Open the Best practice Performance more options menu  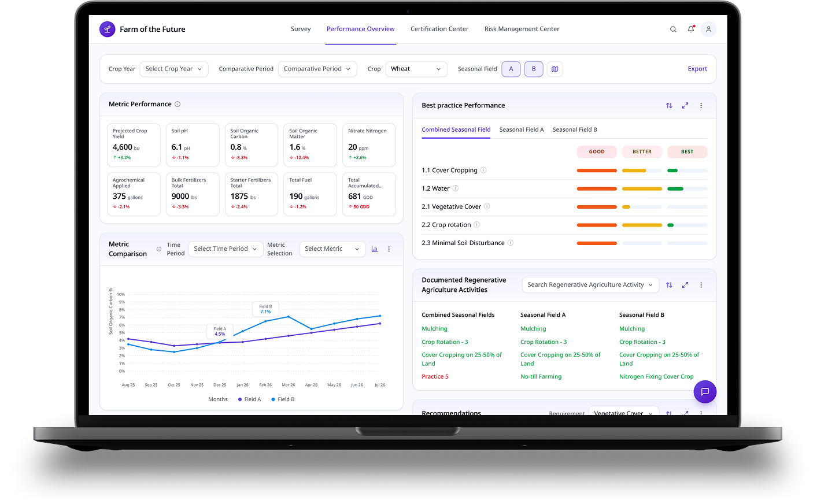(701, 105)
